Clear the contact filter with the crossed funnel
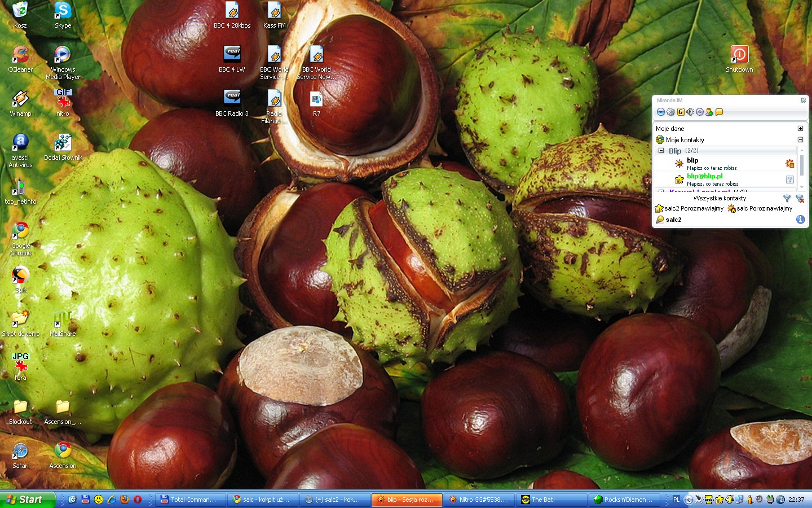The width and height of the screenshot is (812, 508). (x=799, y=198)
